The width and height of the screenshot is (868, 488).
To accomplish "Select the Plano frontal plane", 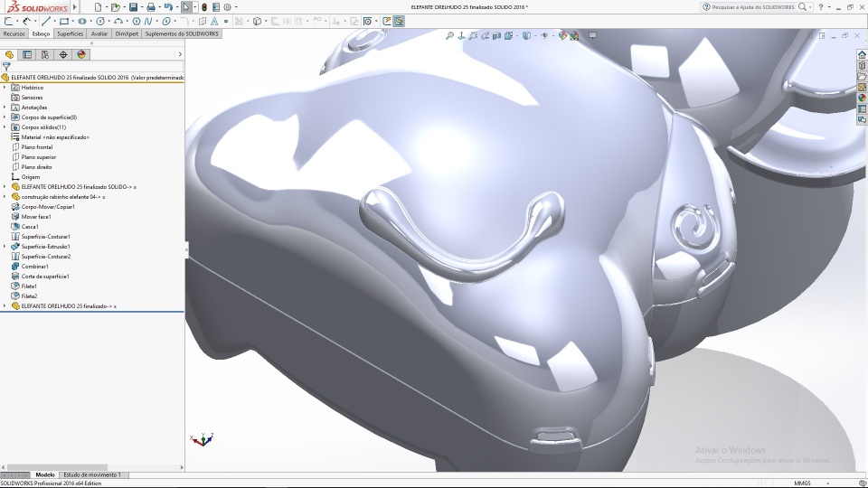I will click(x=37, y=147).
